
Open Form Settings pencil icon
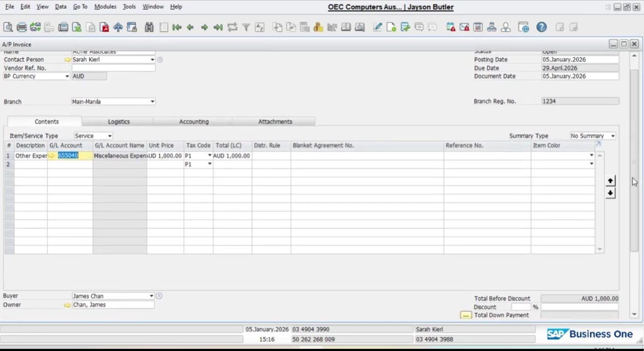(x=377, y=27)
